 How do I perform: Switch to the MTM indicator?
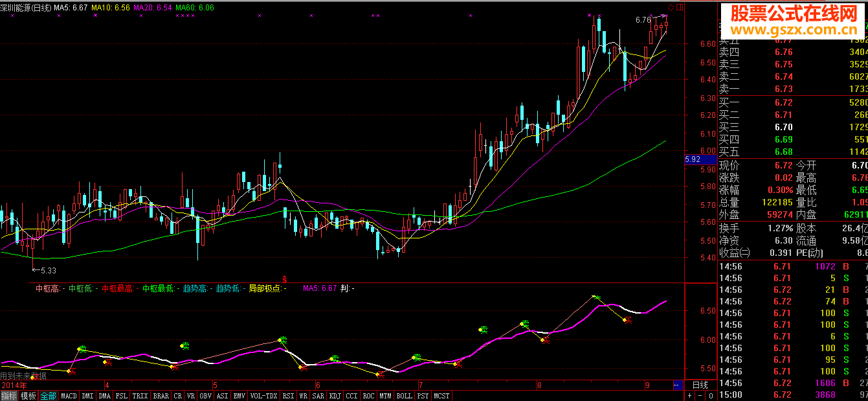pyautogui.click(x=385, y=395)
